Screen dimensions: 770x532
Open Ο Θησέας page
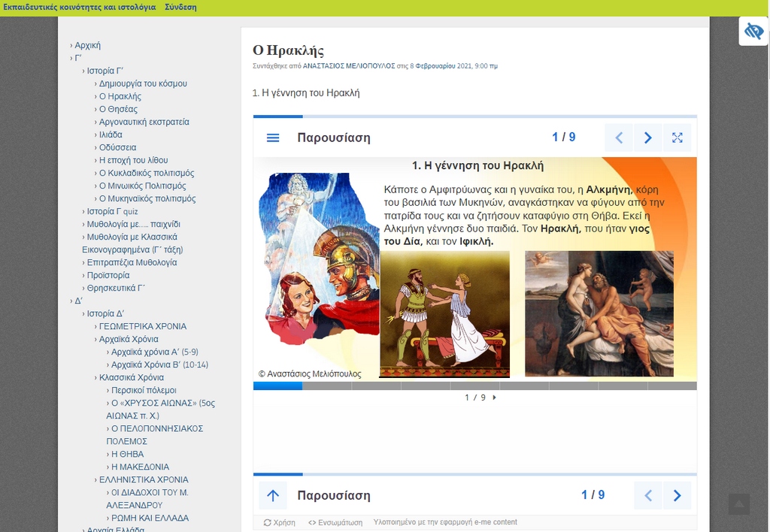click(x=118, y=109)
